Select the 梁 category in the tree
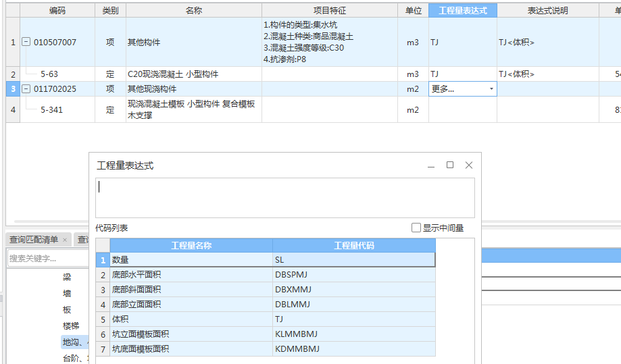This screenshot has height=364, width=621. pyautogui.click(x=67, y=277)
